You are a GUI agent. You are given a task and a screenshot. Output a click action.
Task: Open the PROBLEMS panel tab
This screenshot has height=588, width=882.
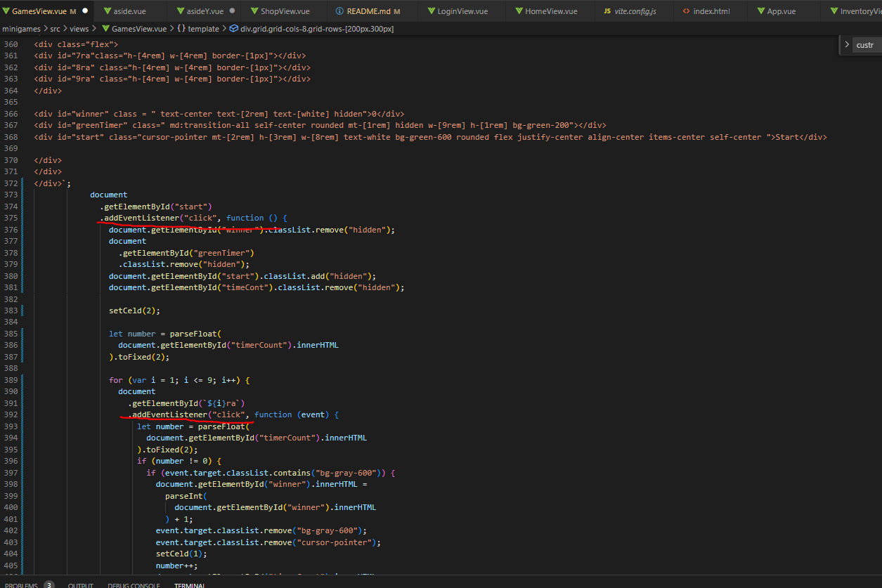point(21,585)
